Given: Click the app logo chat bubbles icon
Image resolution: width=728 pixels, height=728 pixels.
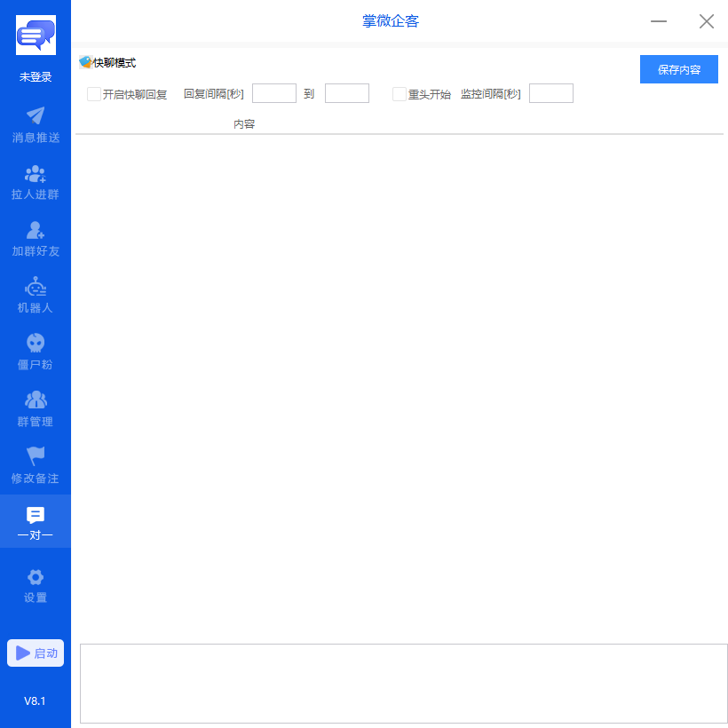Looking at the screenshot, I should [x=36, y=35].
